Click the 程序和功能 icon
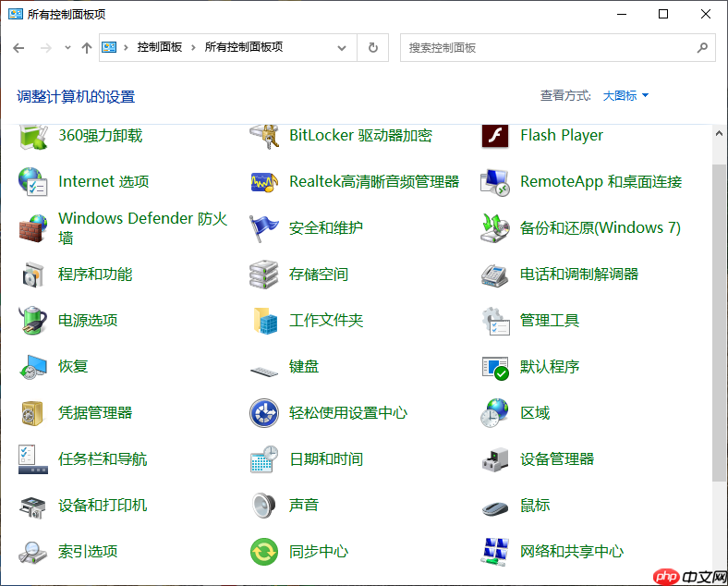Image resolution: width=728 pixels, height=586 pixels. 33,275
